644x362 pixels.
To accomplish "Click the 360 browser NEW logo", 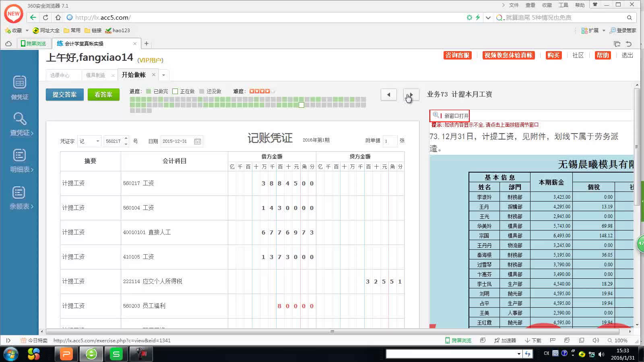I will 14,14.
